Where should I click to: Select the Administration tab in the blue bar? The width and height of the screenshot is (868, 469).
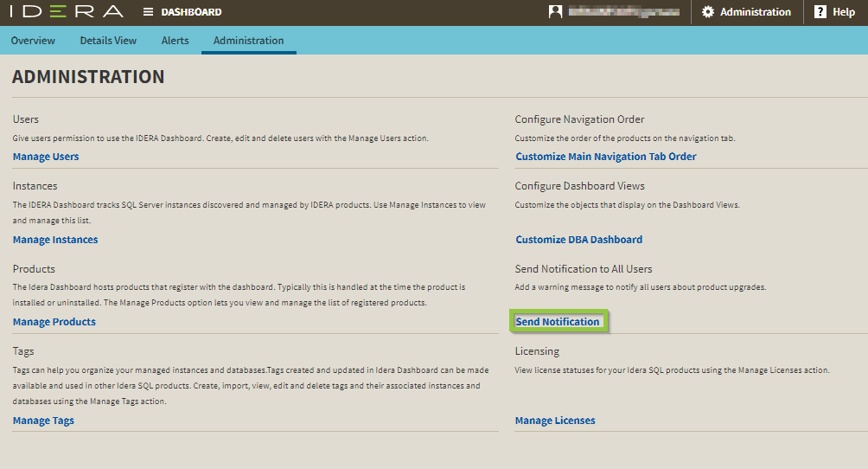[x=248, y=41]
